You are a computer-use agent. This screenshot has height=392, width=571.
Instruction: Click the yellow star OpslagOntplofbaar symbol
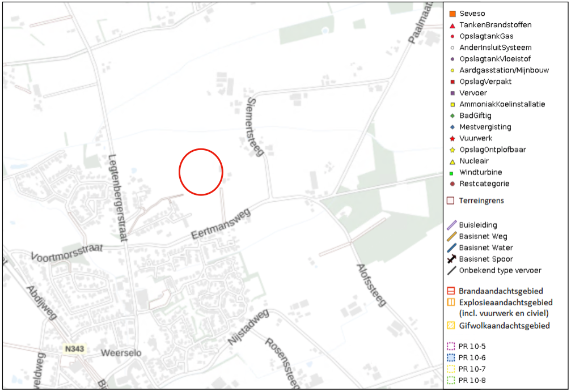(x=452, y=150)
